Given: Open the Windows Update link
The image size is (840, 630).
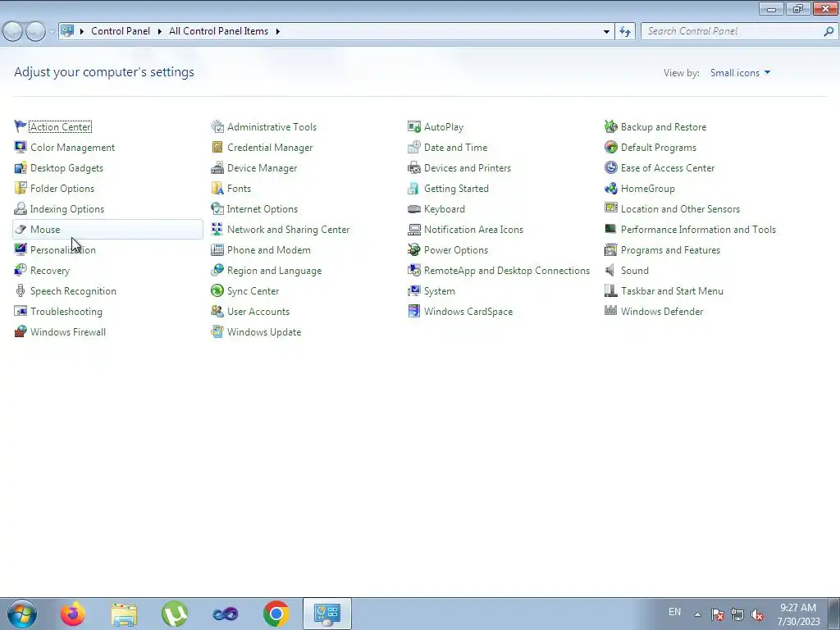Looking at the screenshot, I should coord(264,332).
